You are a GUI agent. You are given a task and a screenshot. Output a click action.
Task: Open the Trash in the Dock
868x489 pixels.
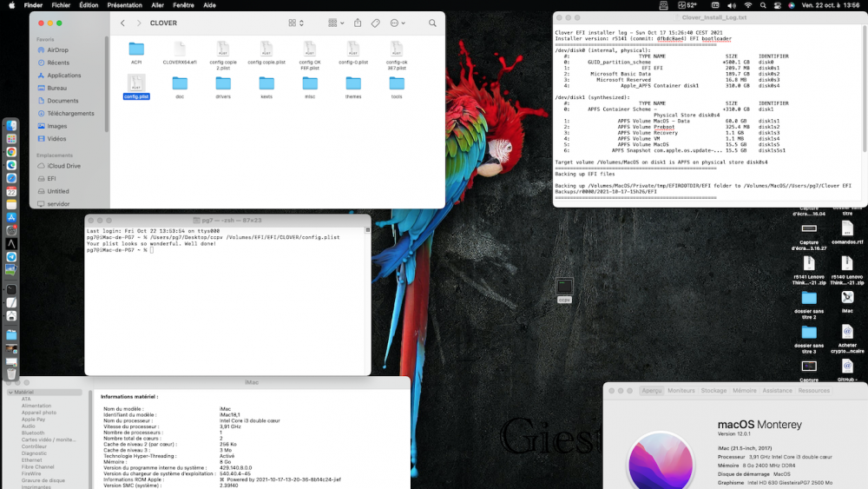11,374
